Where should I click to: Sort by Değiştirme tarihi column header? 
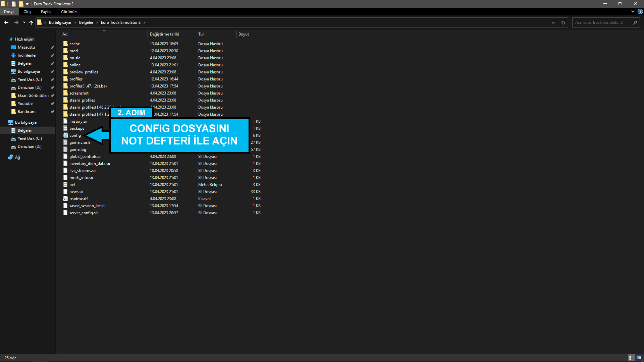coord(164,34)
